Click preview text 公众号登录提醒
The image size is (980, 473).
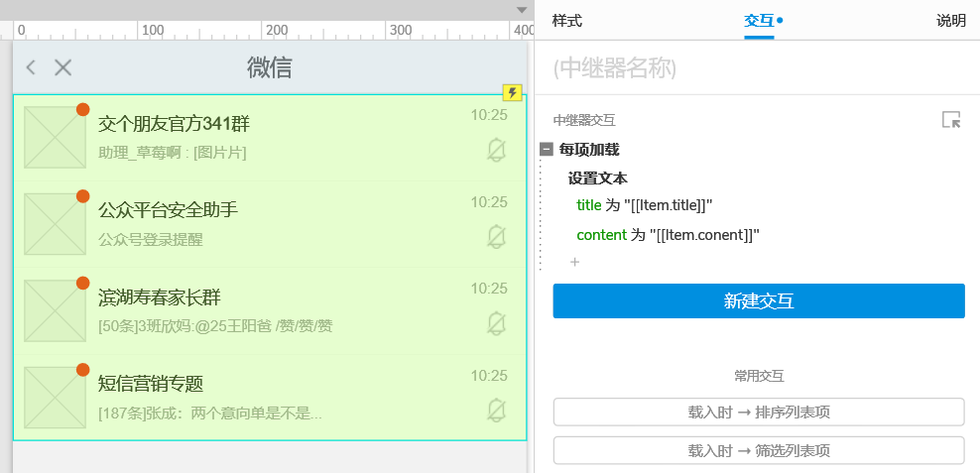tap(151, 239)
